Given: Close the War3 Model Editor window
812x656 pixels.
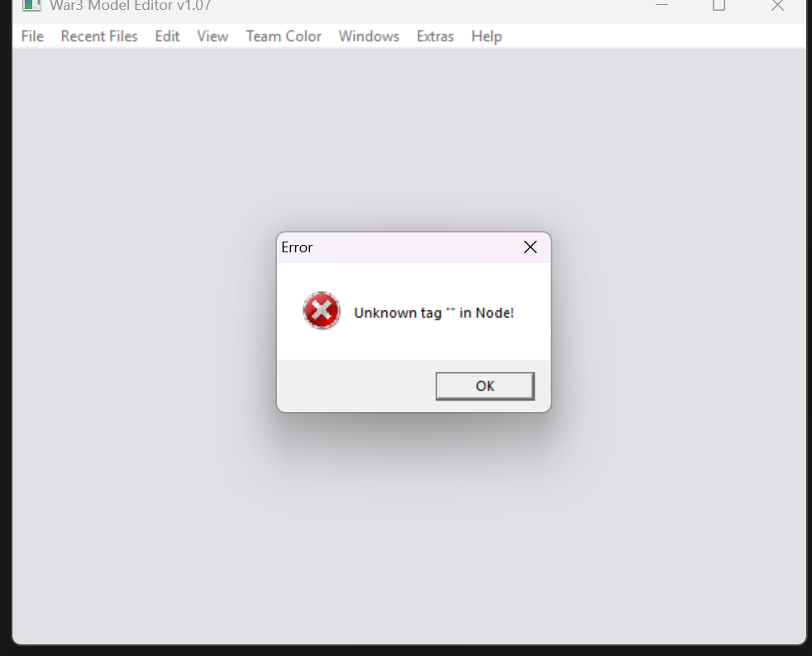Looking at the screenshot, I should pos(777,5).
